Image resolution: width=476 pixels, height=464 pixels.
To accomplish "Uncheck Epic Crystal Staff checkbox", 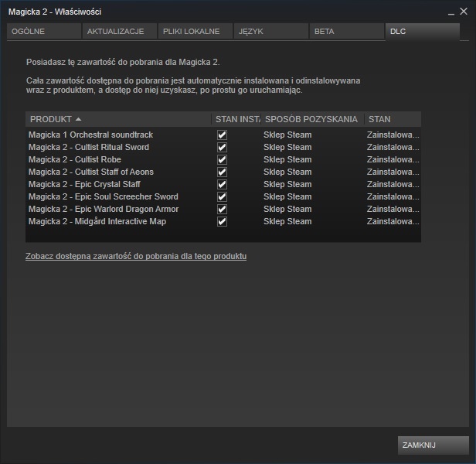I will click(x=222, y=185).
